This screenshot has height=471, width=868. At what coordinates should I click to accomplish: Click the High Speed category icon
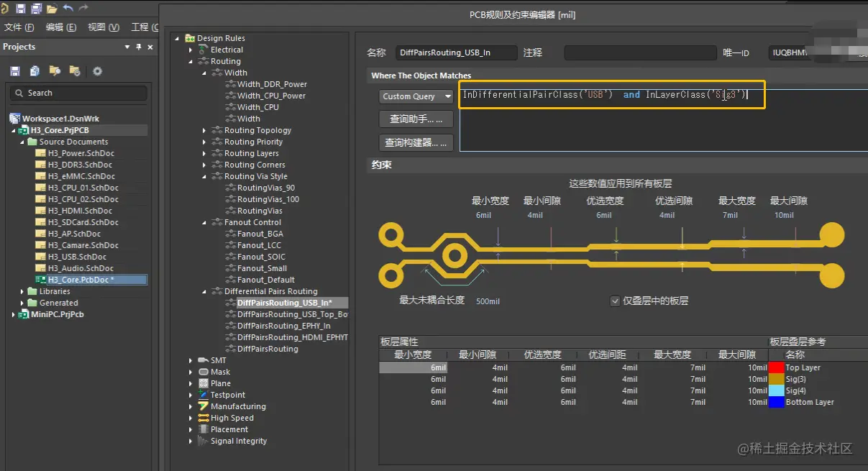point(203,418)
